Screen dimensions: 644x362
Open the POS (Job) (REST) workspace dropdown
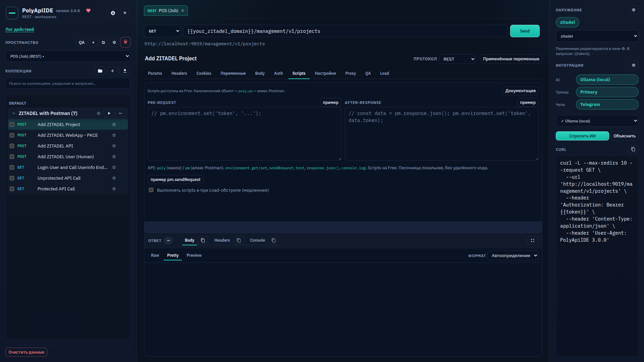point(68,56)
